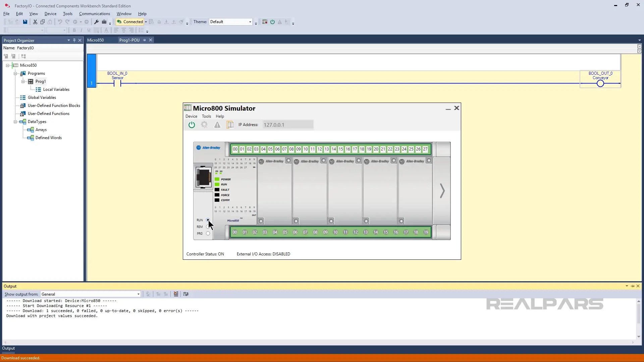Click the third icon in the Project Organizer toolbar

click(23, 56)
